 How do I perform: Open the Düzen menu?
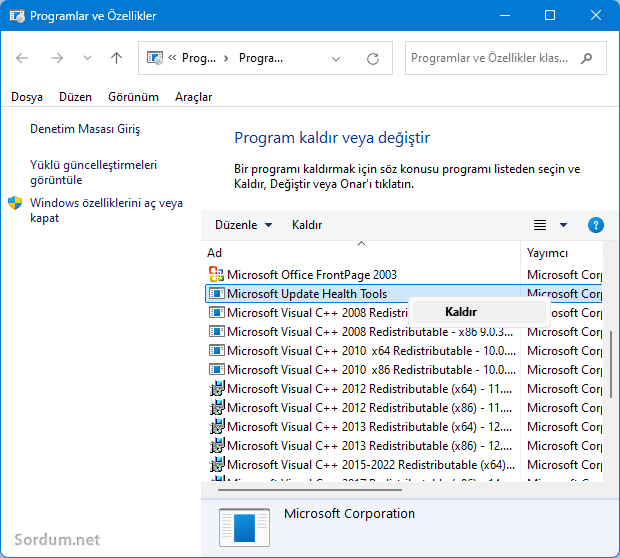[76, 97]
